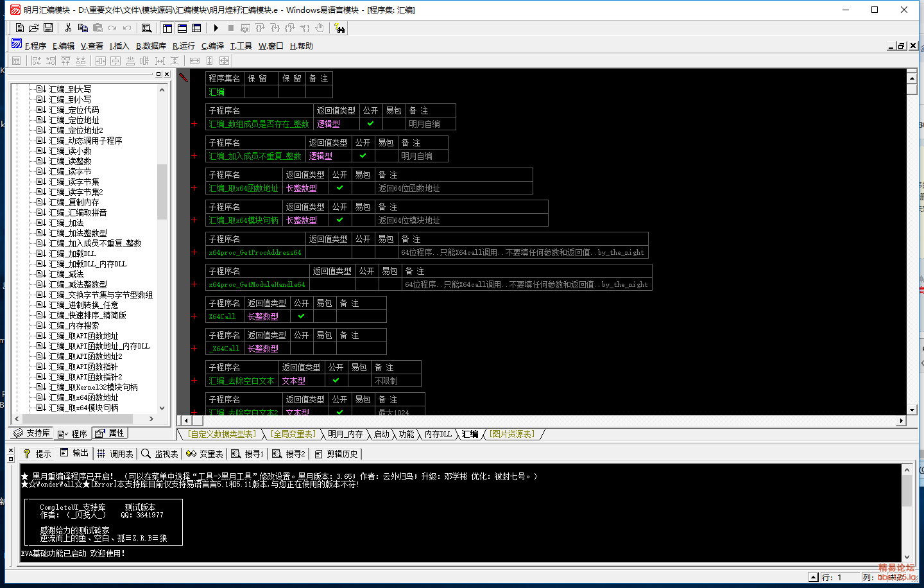Expand red plus for 汇编_加入成员不重复_整数

tap(194, 155)
